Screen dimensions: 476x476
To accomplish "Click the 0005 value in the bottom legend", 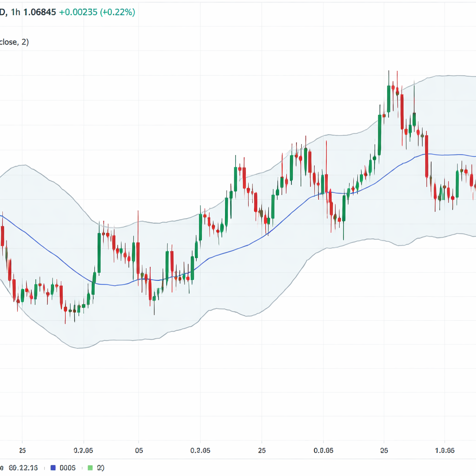I will [68, 468].
